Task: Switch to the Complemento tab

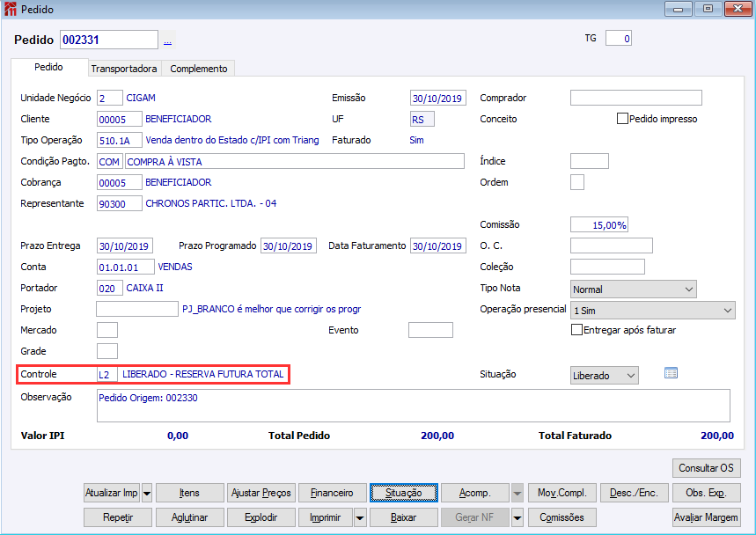Action: 199,69
